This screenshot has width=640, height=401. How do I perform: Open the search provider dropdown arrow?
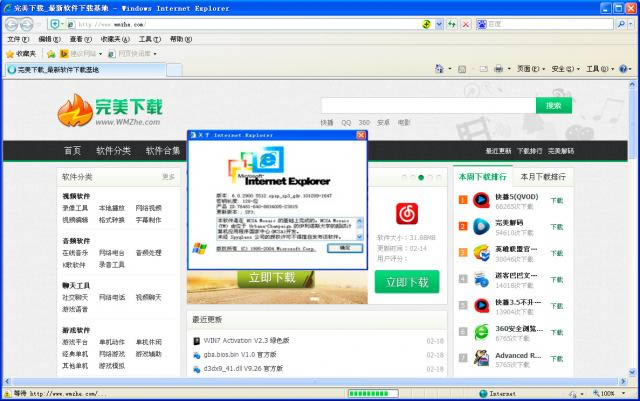click(x=631, y=25)
